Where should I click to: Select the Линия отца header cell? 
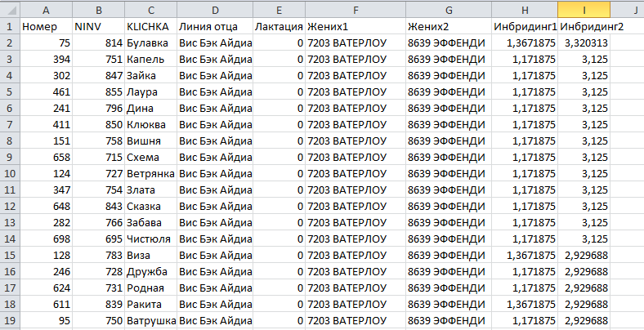pyautogui.click(x=215, y=27)
